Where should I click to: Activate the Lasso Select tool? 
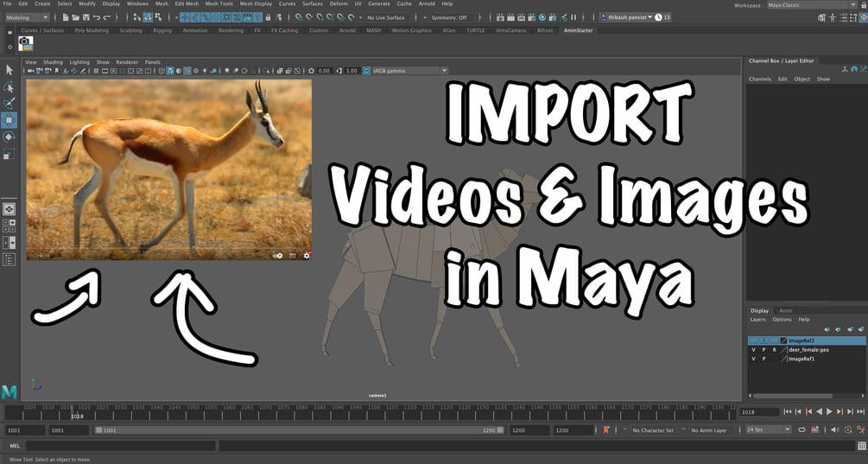click(x=9, y=87)
